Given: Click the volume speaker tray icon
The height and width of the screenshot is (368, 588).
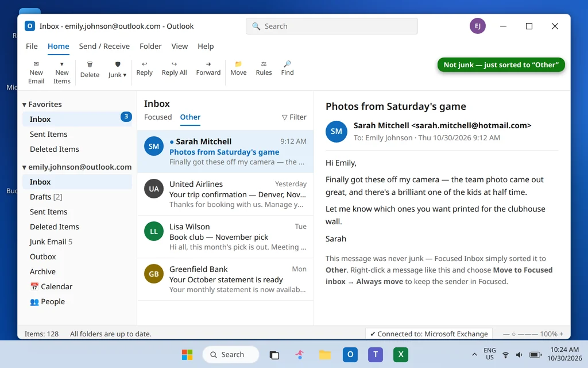Looking at the screenshot, I should (519, 355).
